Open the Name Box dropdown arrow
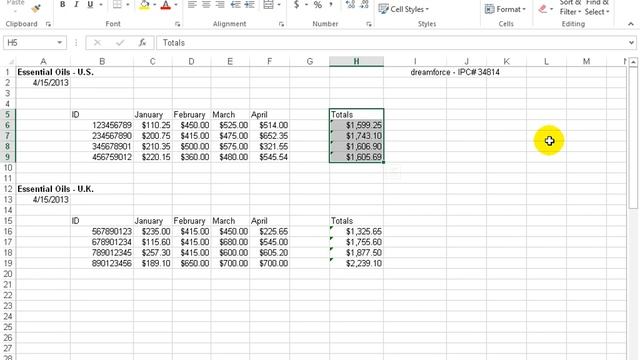640x360 pixels. coord(60,43)
